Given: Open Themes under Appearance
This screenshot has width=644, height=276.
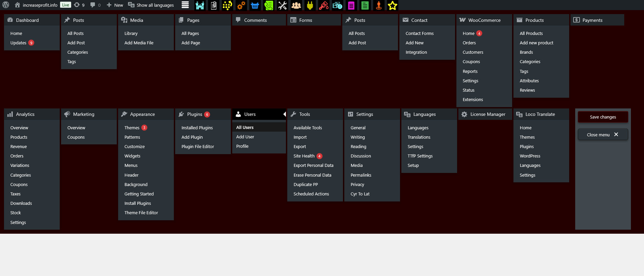Looking at the screenshot, I should [x=136, y=128].
